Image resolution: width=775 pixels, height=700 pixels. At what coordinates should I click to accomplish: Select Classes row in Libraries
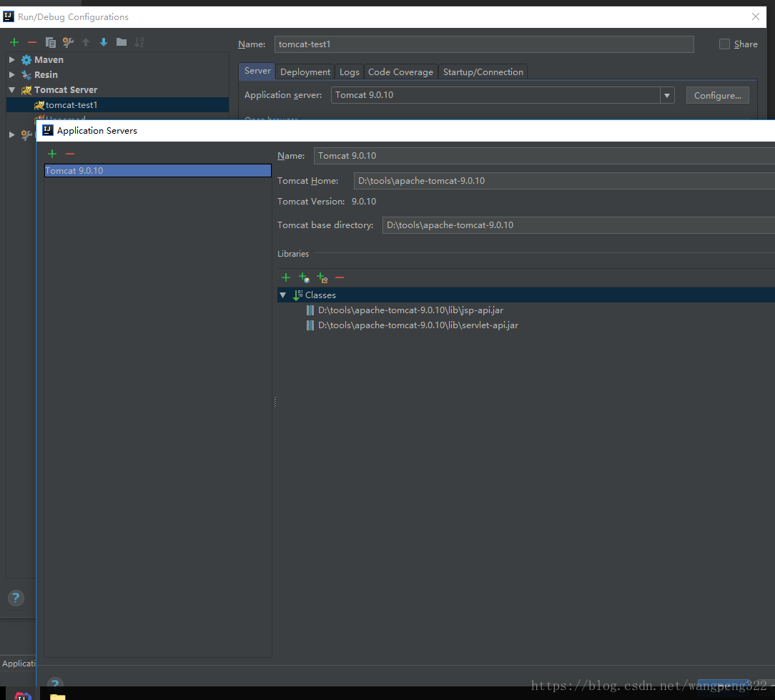click(x=526, y=295)
